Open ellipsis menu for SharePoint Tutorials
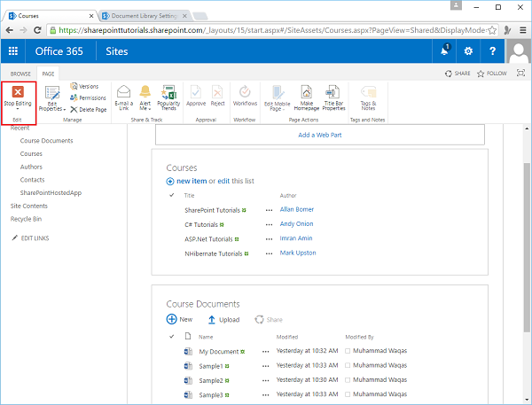This screenshot has width=532, height=405. click(x=269, y=210)
